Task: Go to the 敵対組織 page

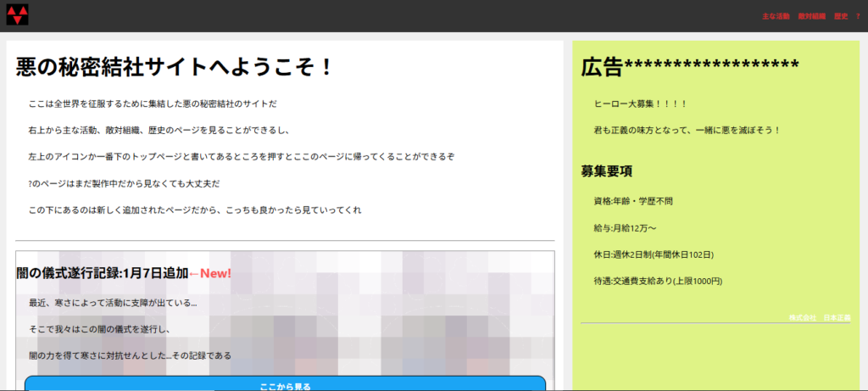Action: [811, 16]
